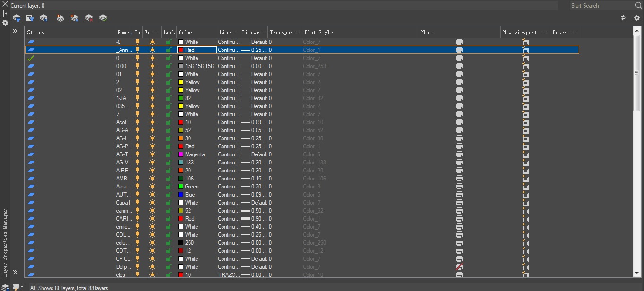
Task: Collapse the layer filter tree pane
Action: (x=15, y=31)
